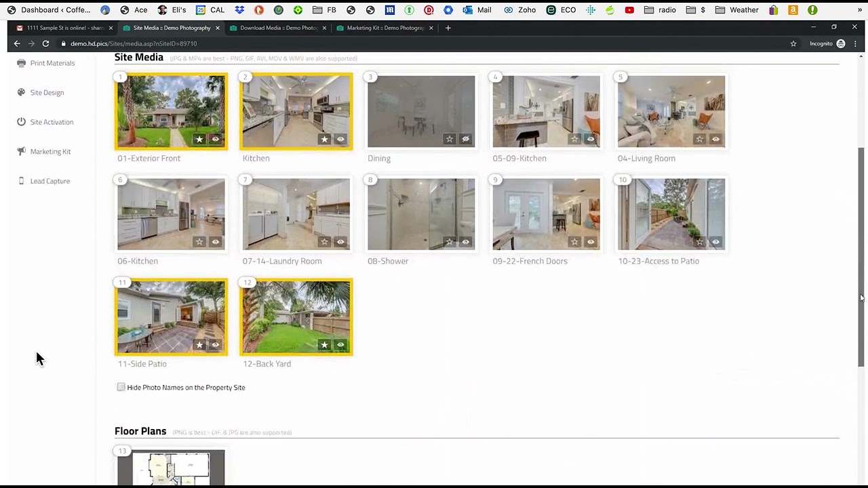Select the Dining photo thumbnail
Image resolution: width=868 pixels, height=488 pixels.
click(421, 111)
